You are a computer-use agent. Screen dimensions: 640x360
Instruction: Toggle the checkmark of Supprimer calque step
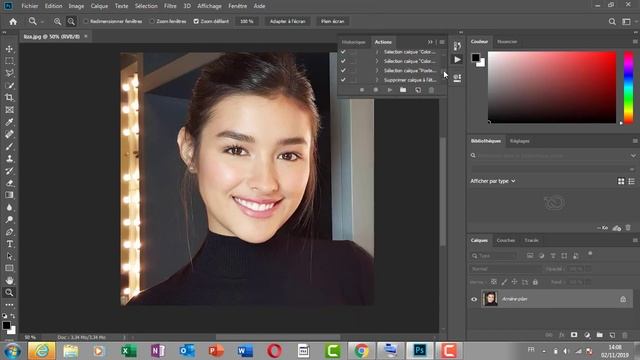tap(343, 80)
